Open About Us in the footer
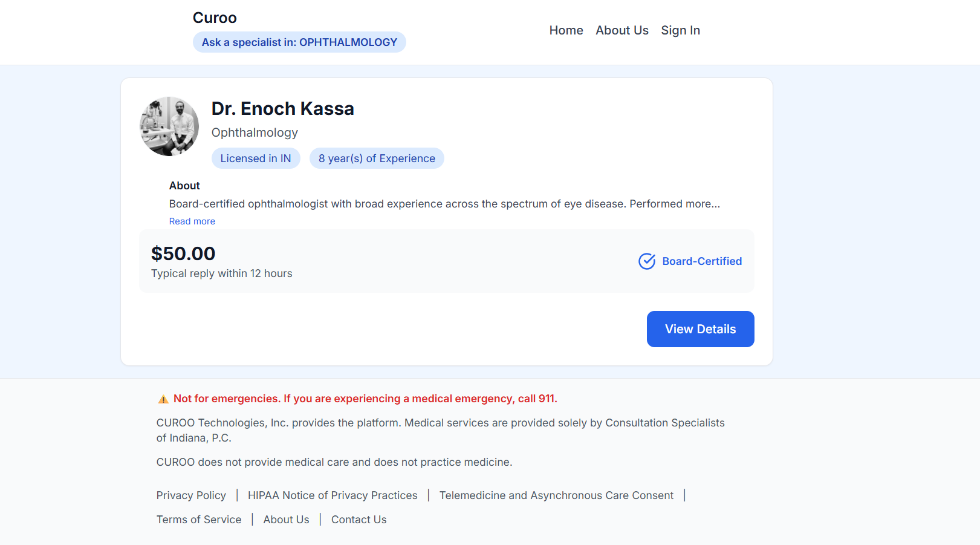This screenshot has width=980, height=545. pyautogui.click(x=286, y=520)
